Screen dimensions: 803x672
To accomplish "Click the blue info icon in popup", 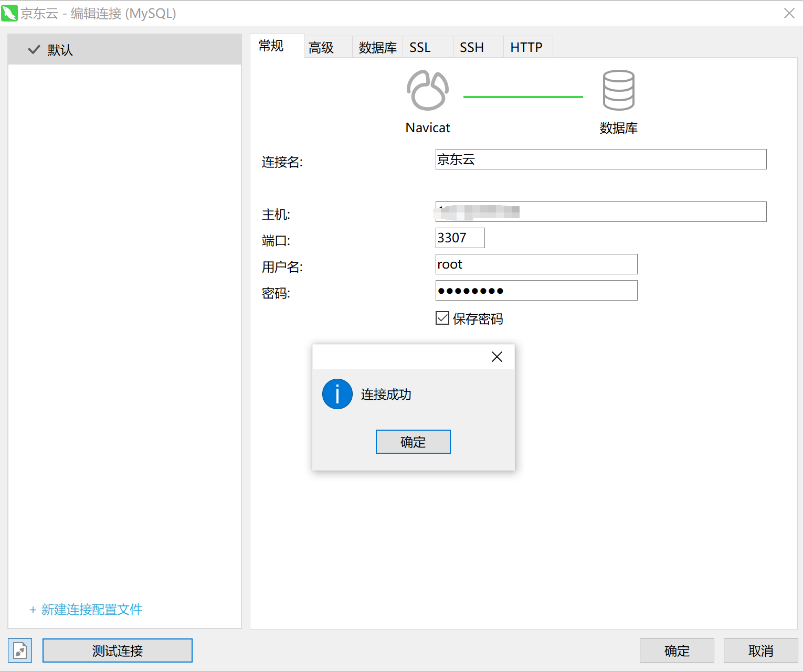I will coord(337,394).
